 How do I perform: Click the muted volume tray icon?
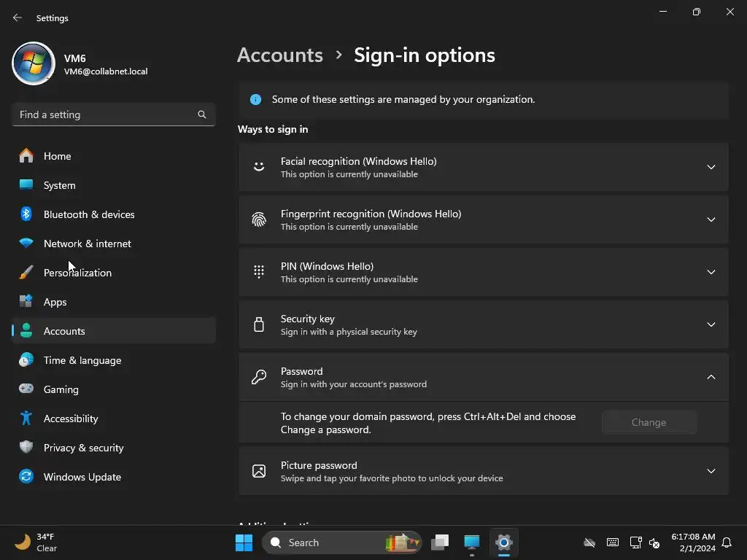pyautogui.click(x=654, y=542)
